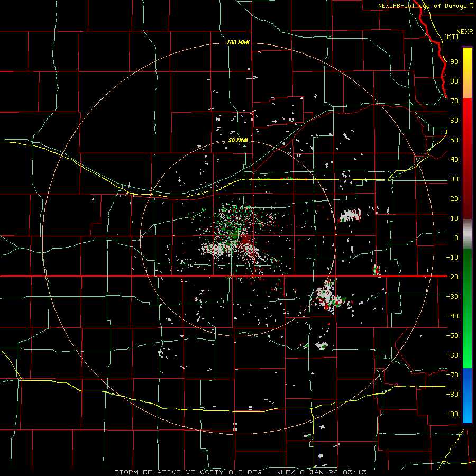Click the 50 value on the velocity scale

coord(454,140)
